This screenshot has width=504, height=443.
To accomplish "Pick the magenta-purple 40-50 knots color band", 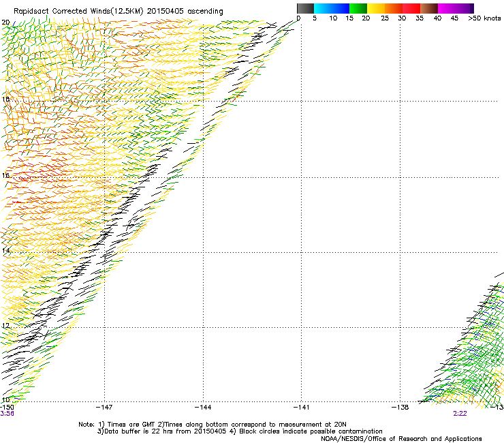I will point(456,8).
